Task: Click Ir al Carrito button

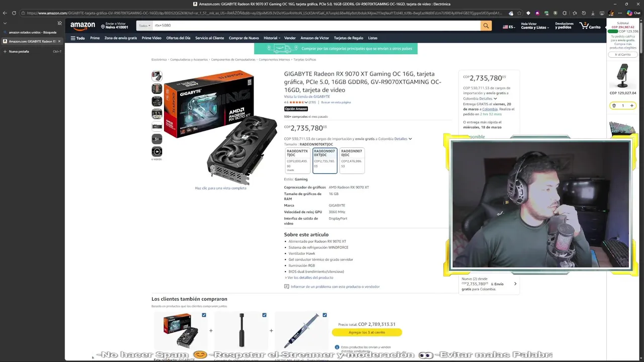Action: (x=623, y=54)
